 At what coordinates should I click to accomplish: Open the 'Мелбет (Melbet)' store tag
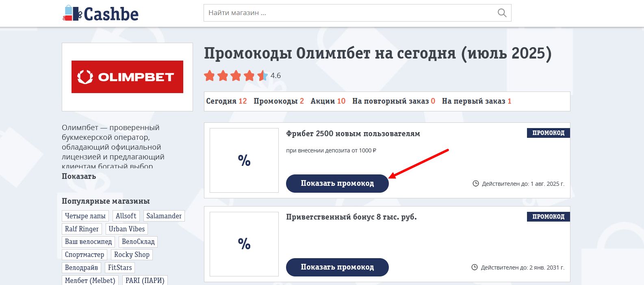pos(90,280)
